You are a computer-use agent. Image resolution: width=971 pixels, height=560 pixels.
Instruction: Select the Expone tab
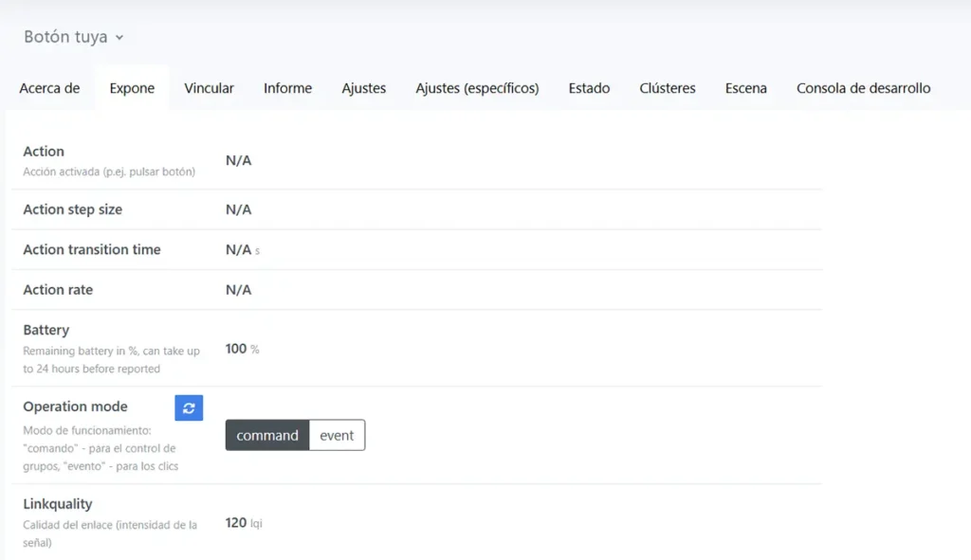tap(132, 88)
